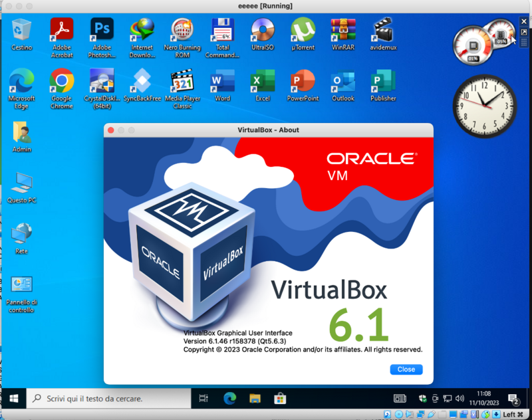Open the Windows Start menu
This screenshot has height=420, width=532.
click(13, 398)
